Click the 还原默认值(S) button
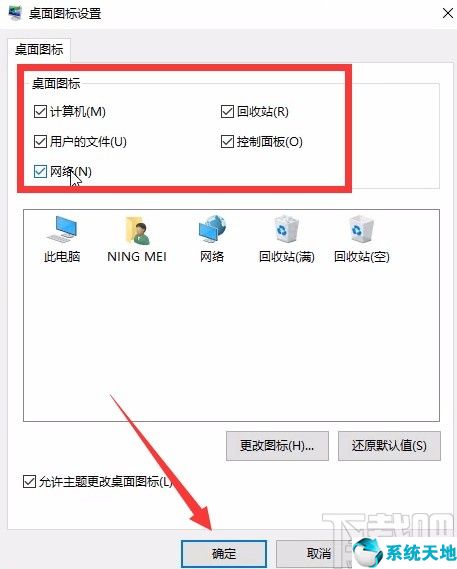The width and height of the screenshot is (457, 569). tap(389, 446)
